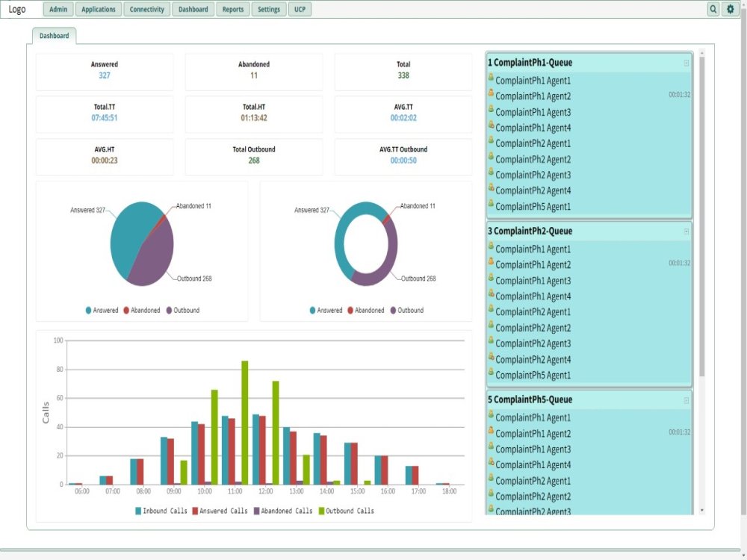Click the gear settings icon in top bar
Screen dimensions: 747x560
click(x=730, y=9)
